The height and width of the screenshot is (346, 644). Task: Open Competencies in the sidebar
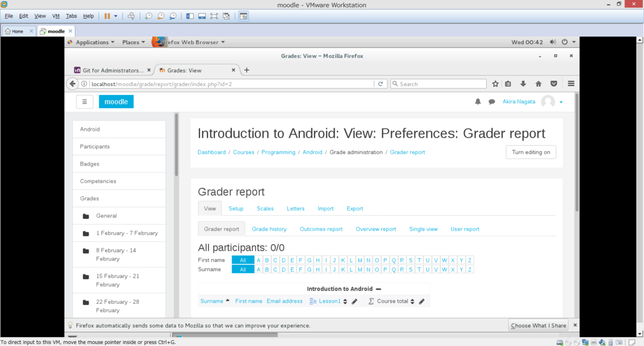pos(119,181)
